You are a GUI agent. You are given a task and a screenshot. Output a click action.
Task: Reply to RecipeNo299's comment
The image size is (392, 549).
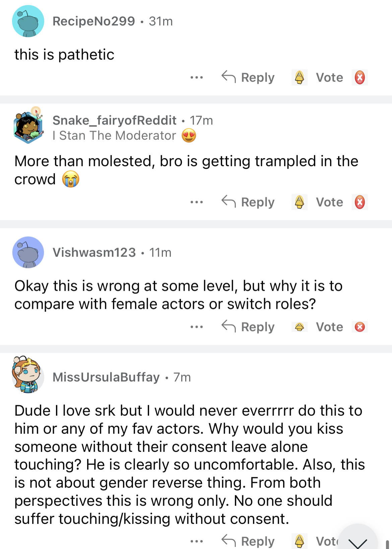coord(248,77)
